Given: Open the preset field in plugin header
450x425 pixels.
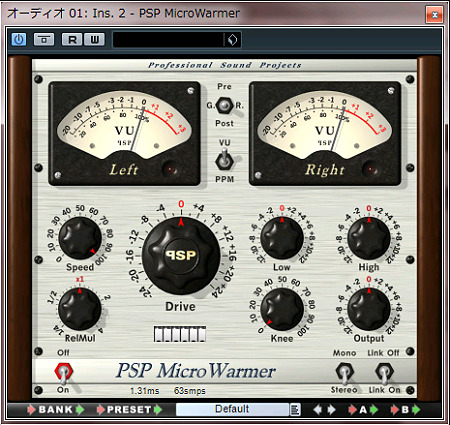Looking at the screenshot, I should point(168,40).
